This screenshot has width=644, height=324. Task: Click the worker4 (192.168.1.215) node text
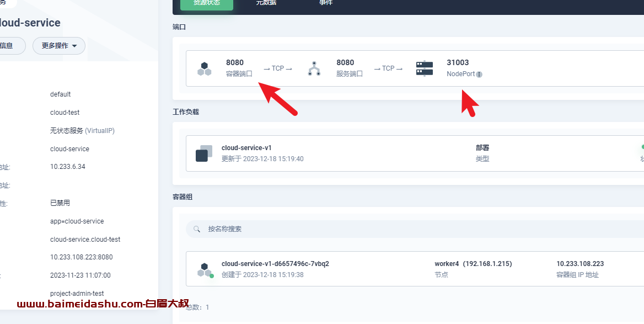(x=474, y=264)
